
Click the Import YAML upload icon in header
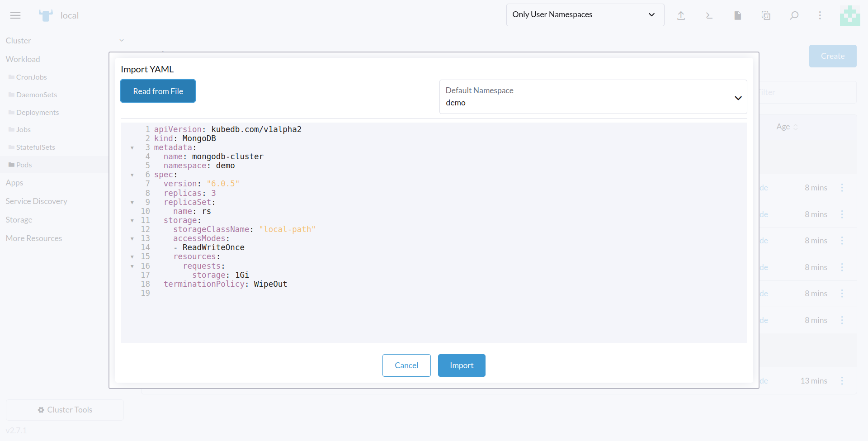681,15
